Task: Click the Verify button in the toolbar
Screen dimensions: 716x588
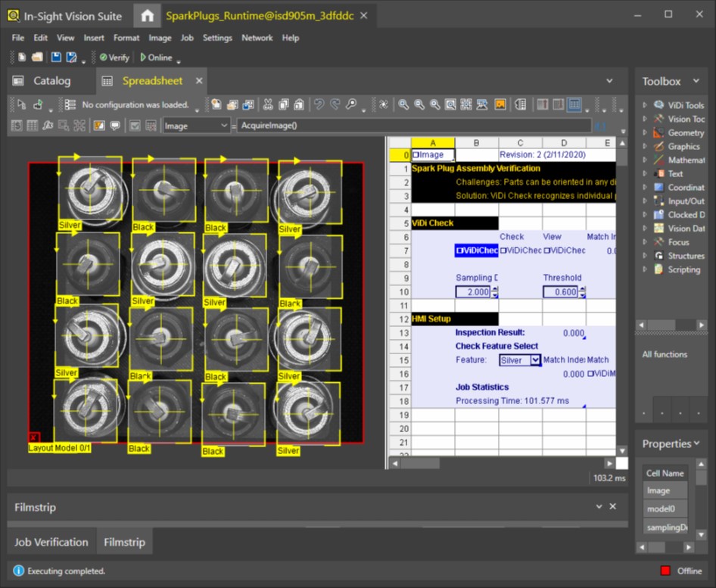Action: pyautogui.click(x=114, y=57)
